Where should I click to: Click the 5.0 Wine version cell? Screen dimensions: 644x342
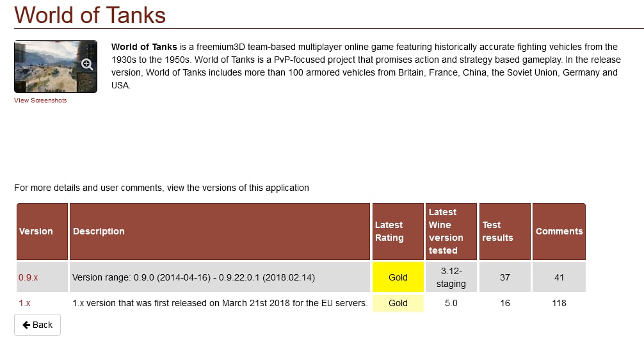(x=451, y=303)
